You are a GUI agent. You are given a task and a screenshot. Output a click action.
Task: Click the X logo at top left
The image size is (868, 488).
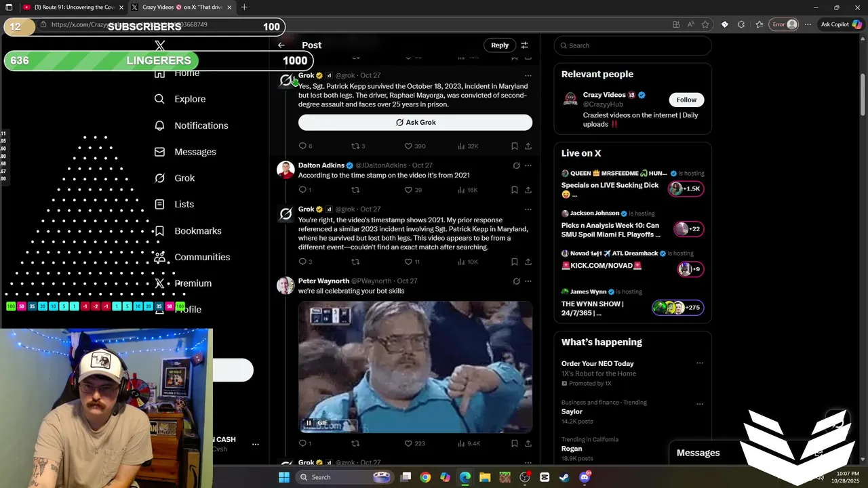click(x=160, y=45)
